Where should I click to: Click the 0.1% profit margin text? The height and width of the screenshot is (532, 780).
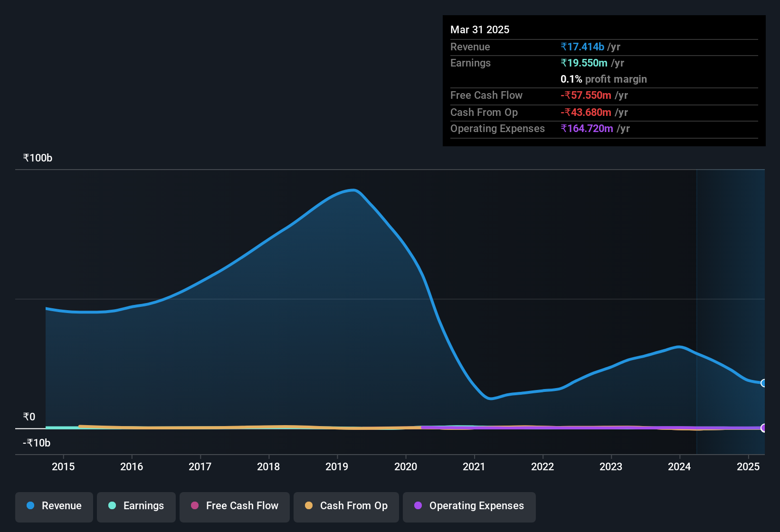coord(604,79)
